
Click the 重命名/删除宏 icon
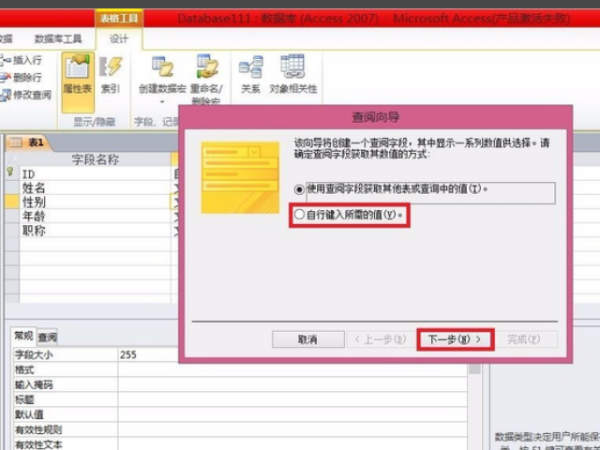(207, 66)
